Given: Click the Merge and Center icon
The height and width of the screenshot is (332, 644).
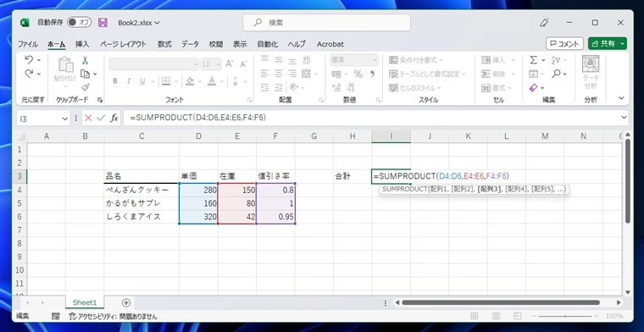Looking at the screenshot, I should (306, 74).
